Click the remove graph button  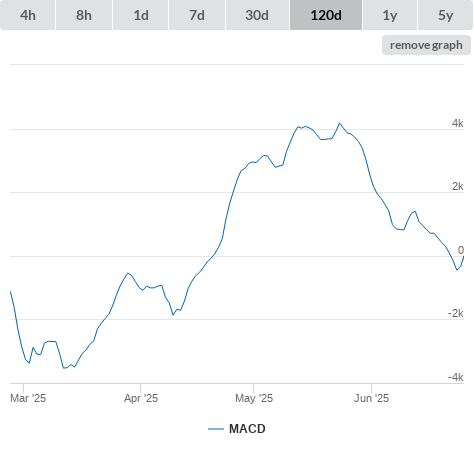[426, 45]
